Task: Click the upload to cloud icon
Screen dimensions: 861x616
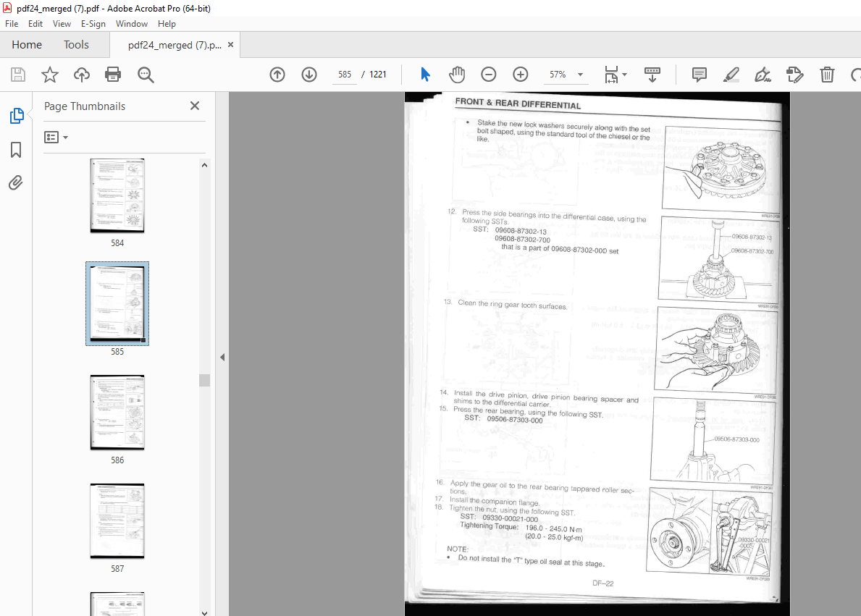Action: [x=81, y=75]
